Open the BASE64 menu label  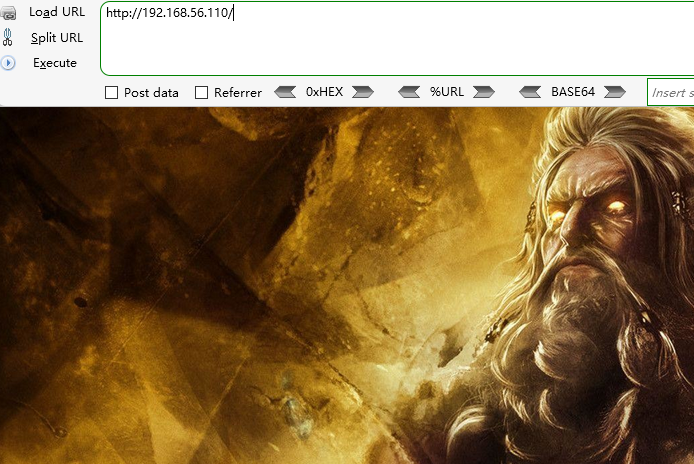coord(573,92)
